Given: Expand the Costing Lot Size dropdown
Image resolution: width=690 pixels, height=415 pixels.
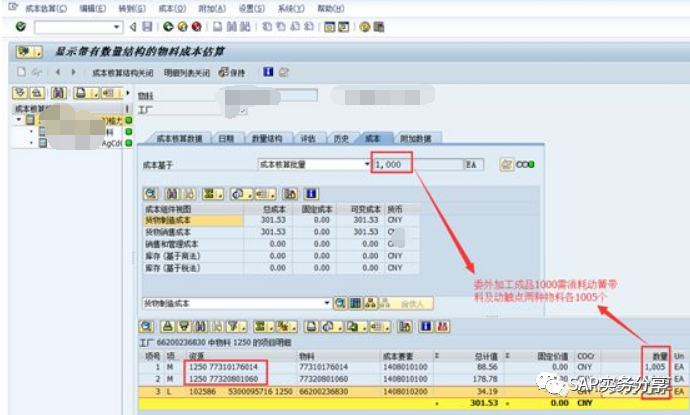Looking at the screenshot, I should tap(366, 164).
